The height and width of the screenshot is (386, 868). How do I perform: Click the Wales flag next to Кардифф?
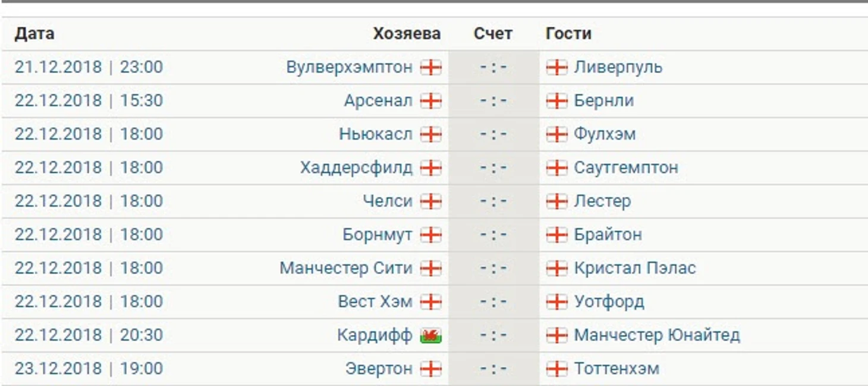(431, 336)
